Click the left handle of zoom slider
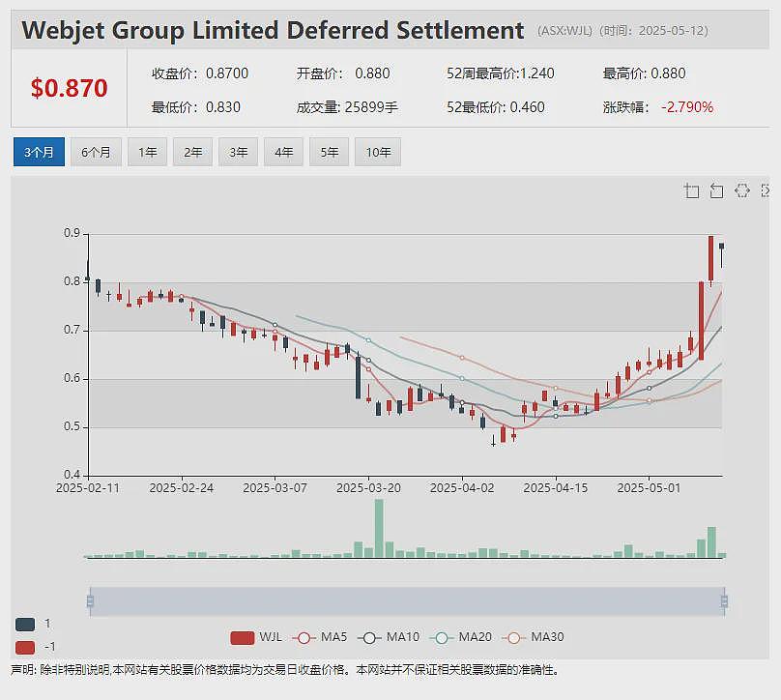This screenshot has height=700, width=781. click(x=90, y=601)
